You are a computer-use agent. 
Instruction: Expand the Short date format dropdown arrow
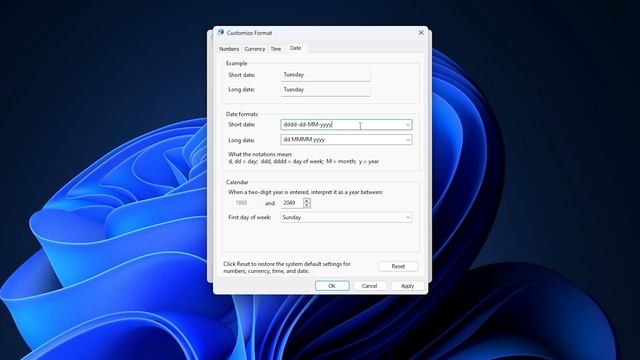[x=408, y=125]
